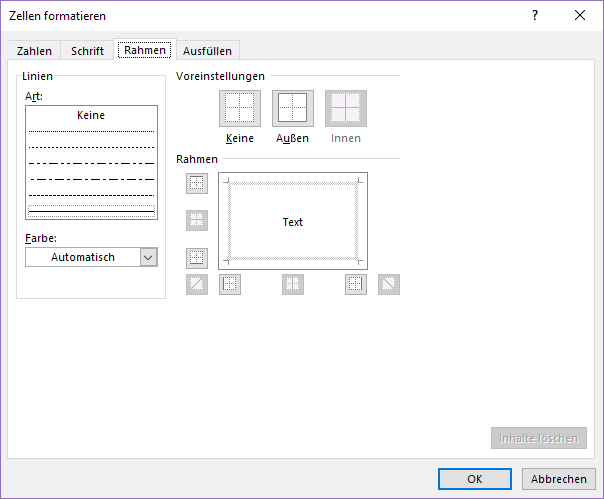Toggle the right border button
The width and height of the screenshot is (604, 499).
(356, 284)
